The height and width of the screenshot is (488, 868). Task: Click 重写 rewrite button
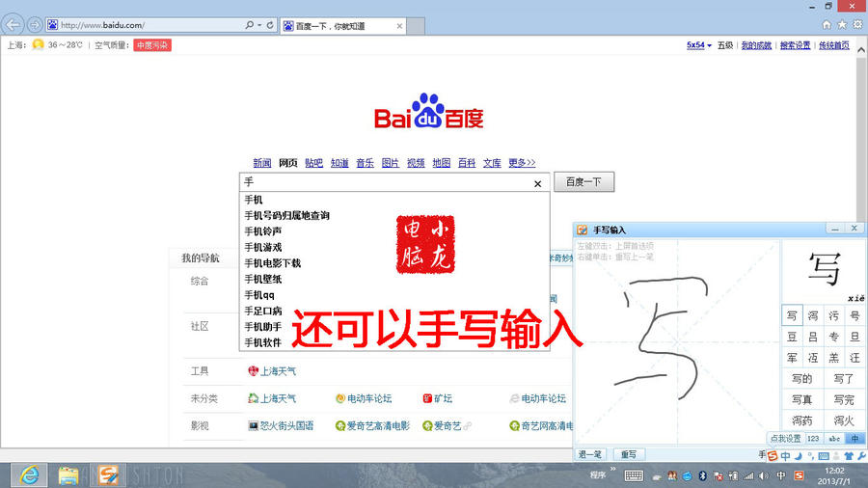pos(628,454)
